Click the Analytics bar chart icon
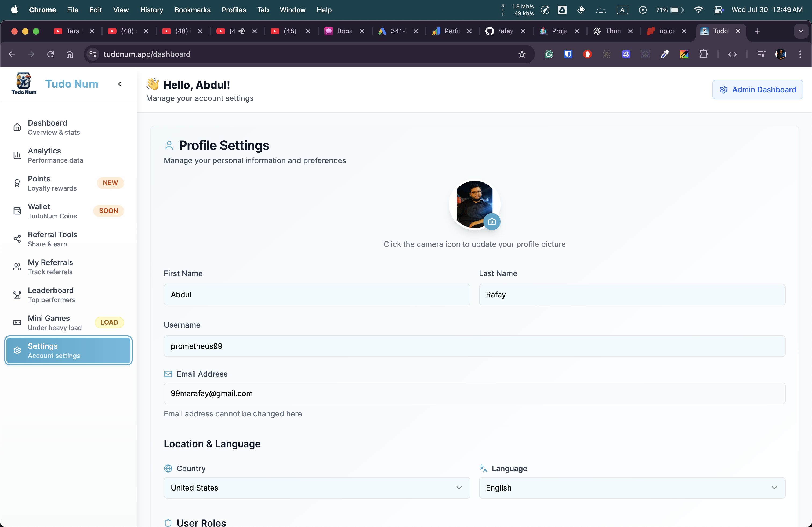The width and height of the screenshot is (812, 527). coord(17,155)
